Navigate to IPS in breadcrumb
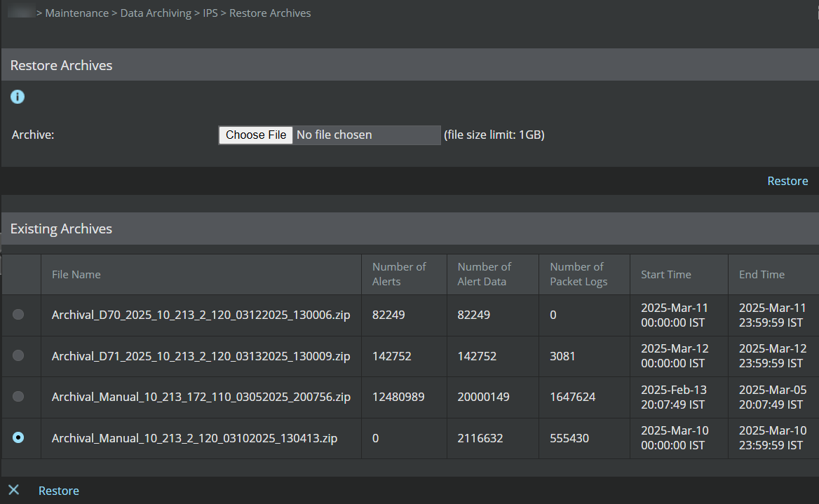 tap(210, 13)
